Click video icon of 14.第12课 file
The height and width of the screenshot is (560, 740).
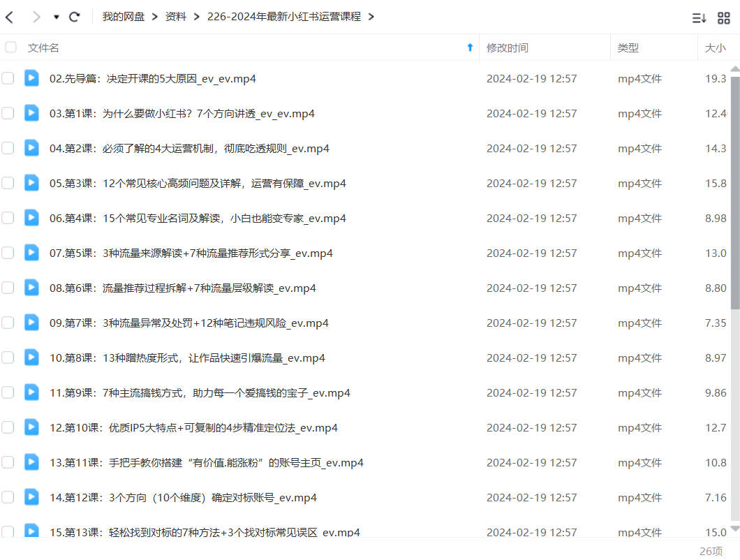point(31,497)
